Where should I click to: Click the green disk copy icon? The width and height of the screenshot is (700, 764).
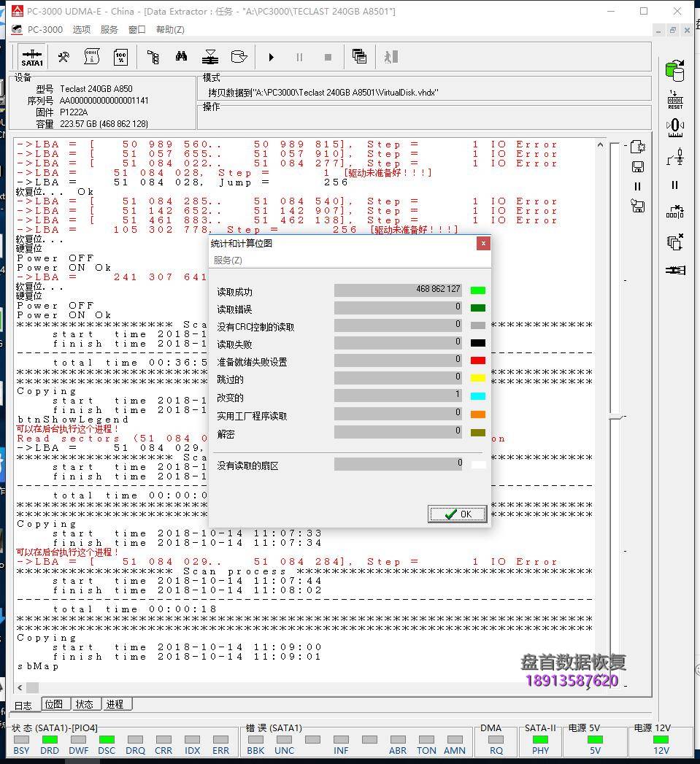point(674,71)
